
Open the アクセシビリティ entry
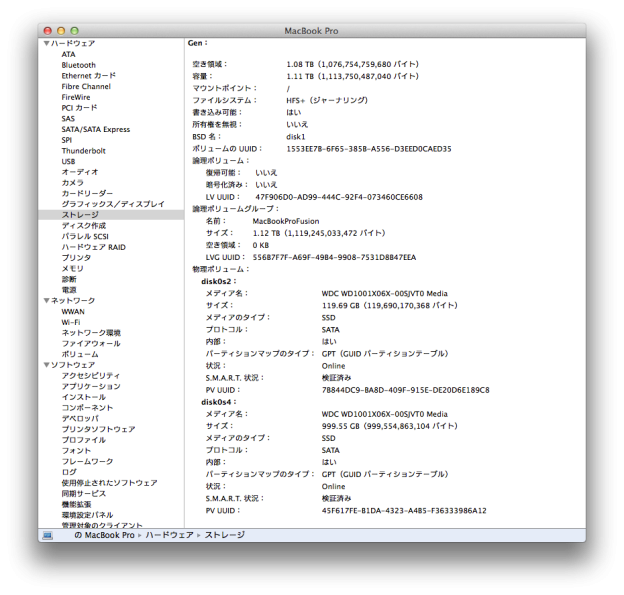point(91,376)
